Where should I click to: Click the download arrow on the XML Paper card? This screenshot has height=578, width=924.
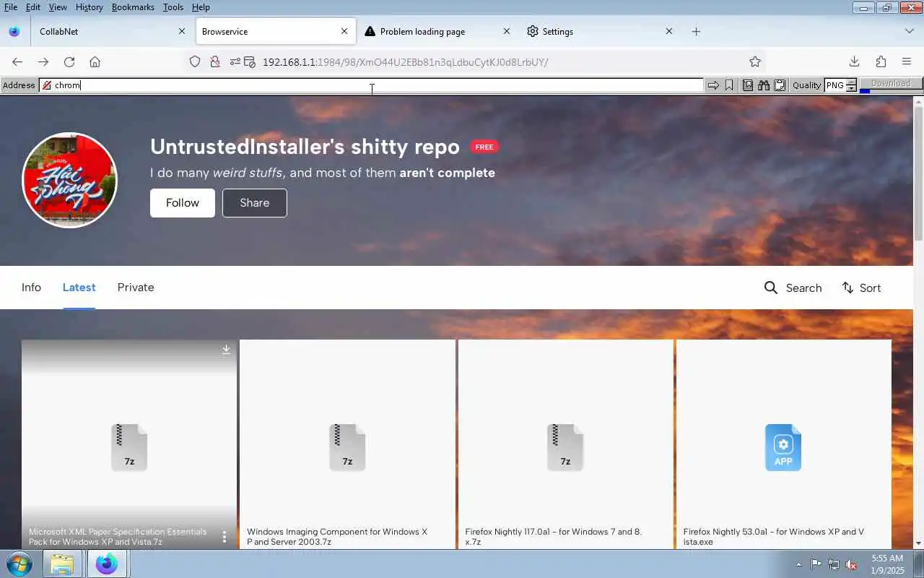tap(226, 350)
